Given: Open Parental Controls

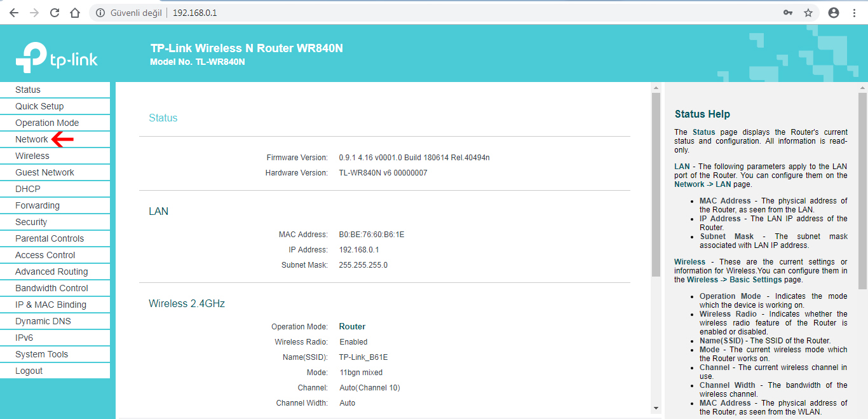Looking at the screenshot, I should point(55,238).
